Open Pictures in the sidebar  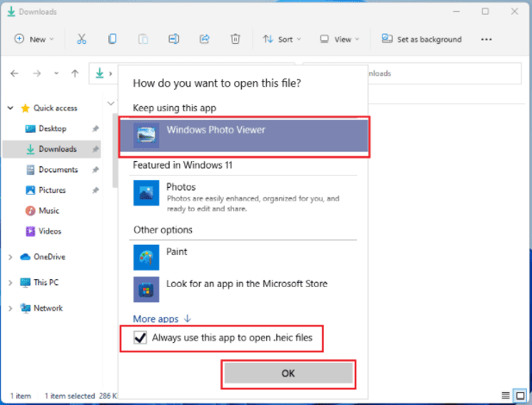click(46, 190)
